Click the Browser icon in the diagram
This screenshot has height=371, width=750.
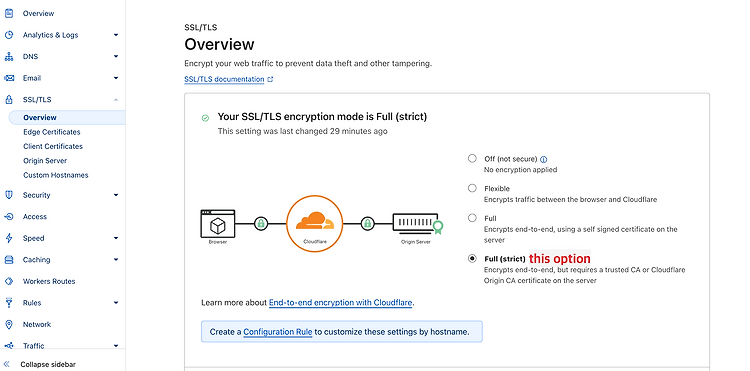click(x=218, y=224)
